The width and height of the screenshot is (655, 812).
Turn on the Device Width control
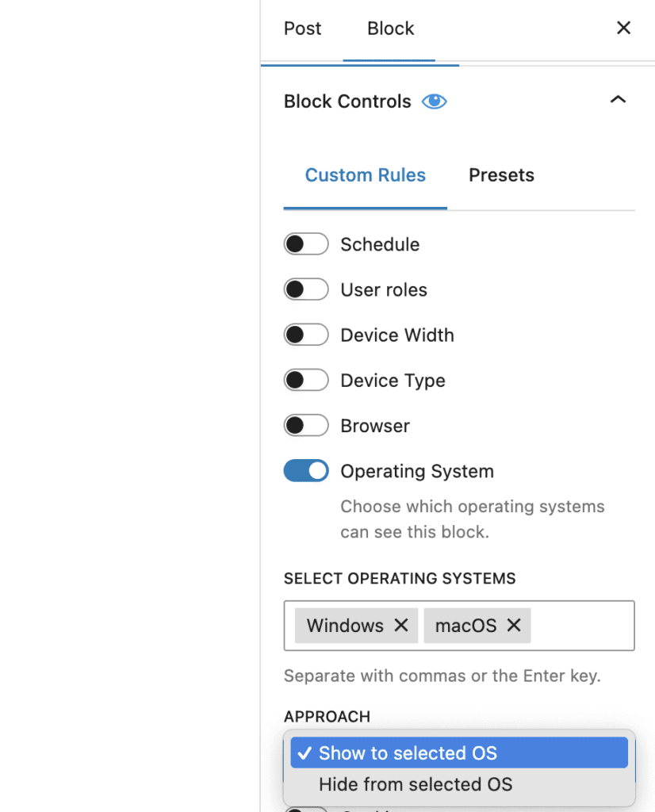(x=306, y=334)
